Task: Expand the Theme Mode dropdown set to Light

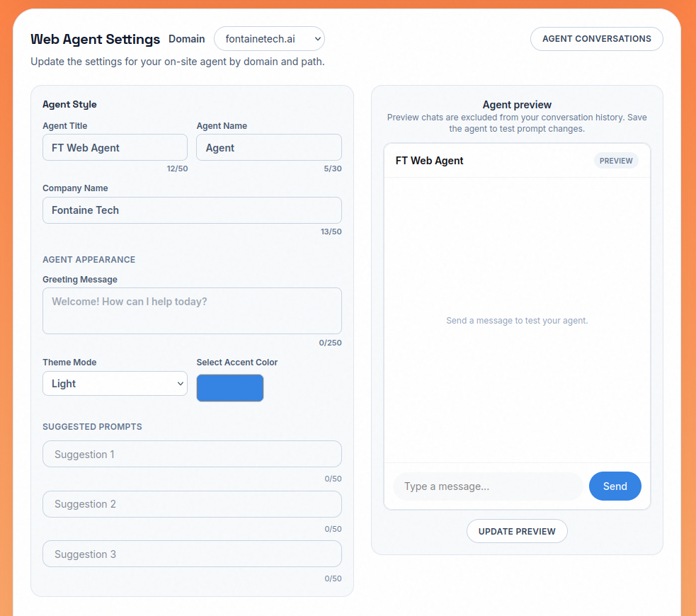Action: tap(115, 384)
